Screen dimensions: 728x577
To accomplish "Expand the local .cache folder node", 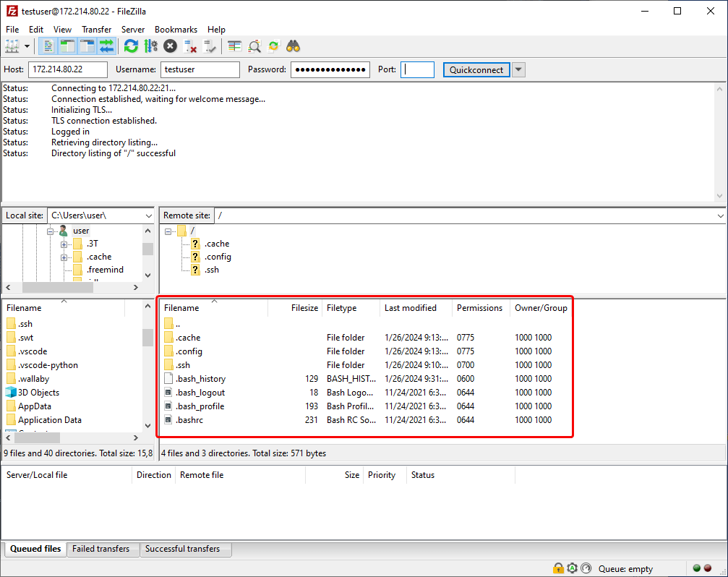I will pyautogui.click(x=64, y=257).
